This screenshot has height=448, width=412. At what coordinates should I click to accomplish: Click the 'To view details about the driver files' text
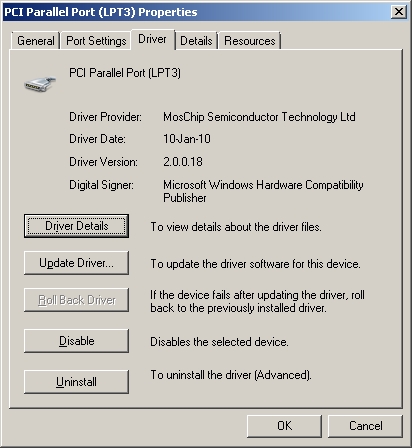point(236,227)
